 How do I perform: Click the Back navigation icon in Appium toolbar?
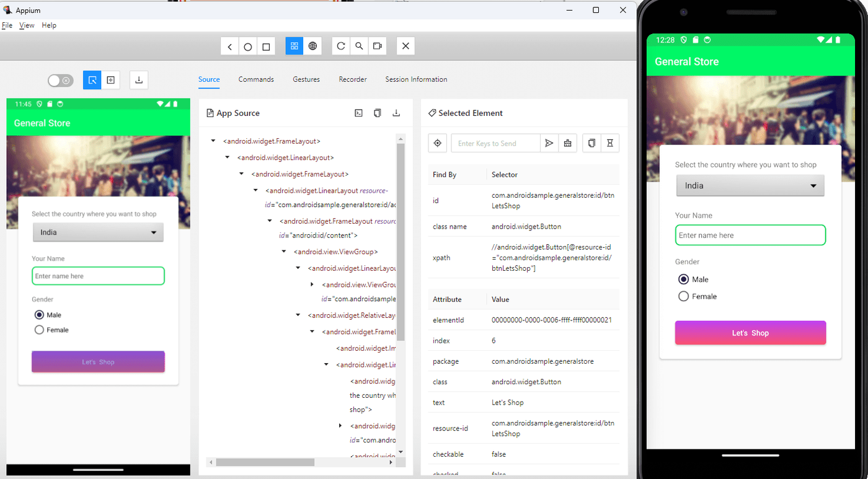coord(230,46)
